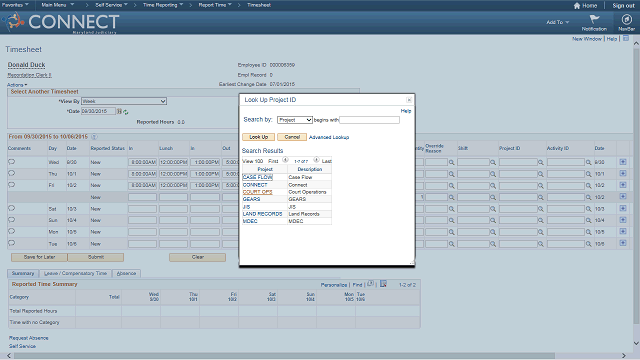
Task: Expand the Actions menu
Action: click(x=17, y=85)
